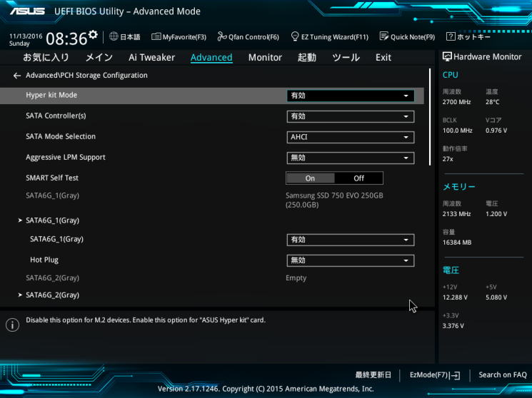Viewport: 532px width, 398px height.
Task: Click 最終更新日 last modified button
Action: (x=373, y=375)
